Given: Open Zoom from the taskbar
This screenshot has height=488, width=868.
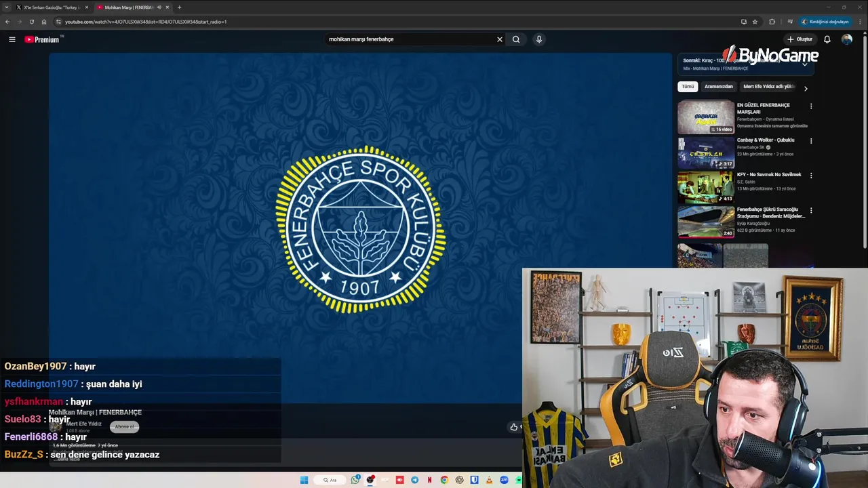Looking at the screenshot, I should click(x=504, y=480).
